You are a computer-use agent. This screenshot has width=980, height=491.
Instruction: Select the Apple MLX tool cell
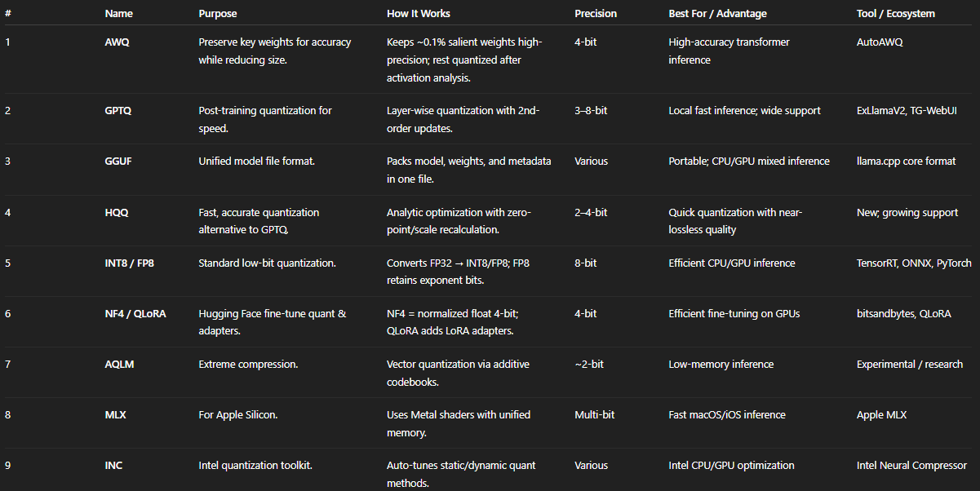coord(881,415)
